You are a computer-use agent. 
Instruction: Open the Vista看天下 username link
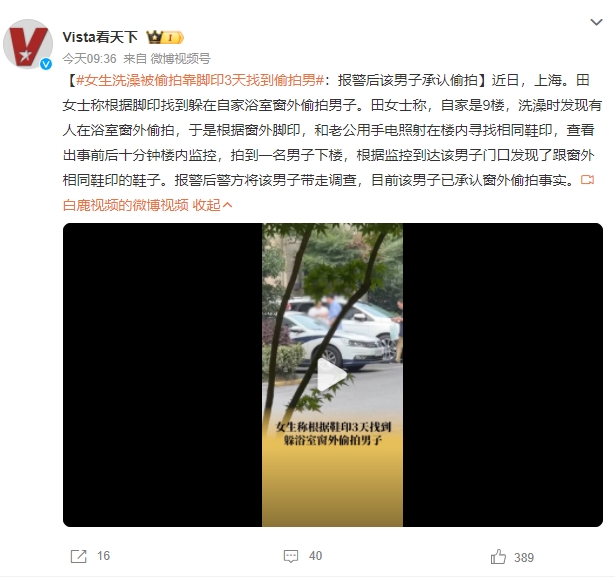[100, 37]
